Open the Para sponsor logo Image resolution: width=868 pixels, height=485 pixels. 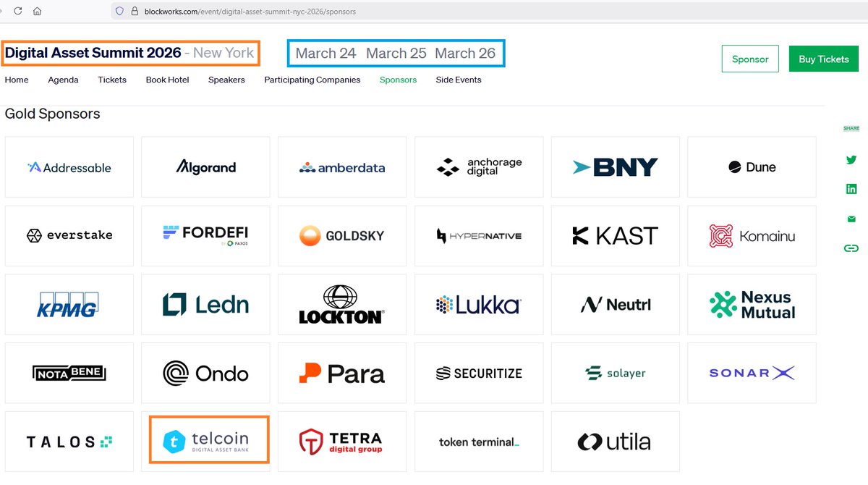tap(342, 373)
